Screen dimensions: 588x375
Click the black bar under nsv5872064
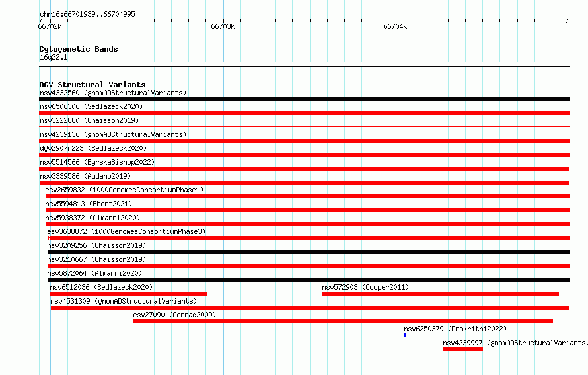click(x=309, y=280)
